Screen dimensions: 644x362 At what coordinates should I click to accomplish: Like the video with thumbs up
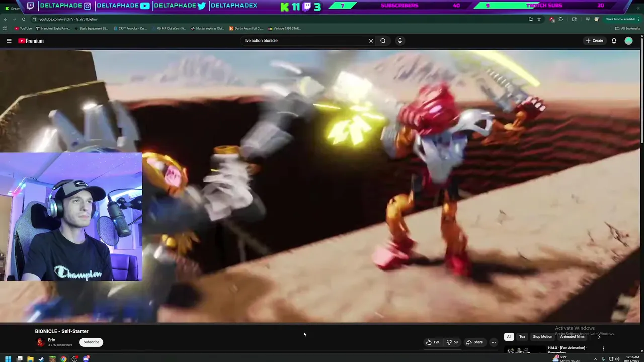[433, 342]
